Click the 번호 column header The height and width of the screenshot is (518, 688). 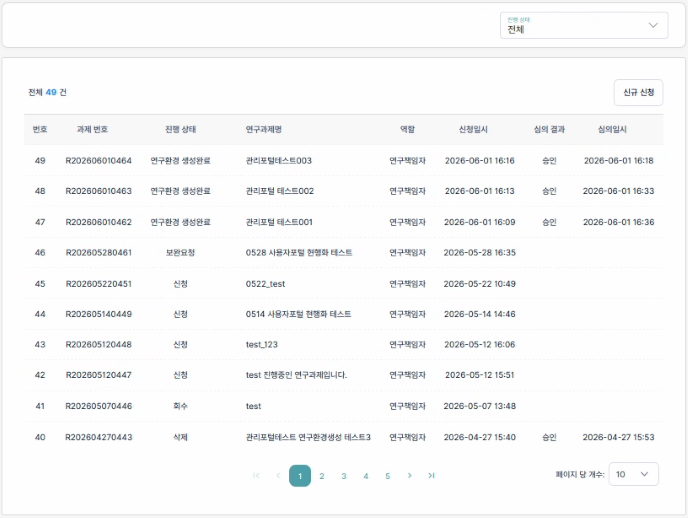[x=40, y=129]
